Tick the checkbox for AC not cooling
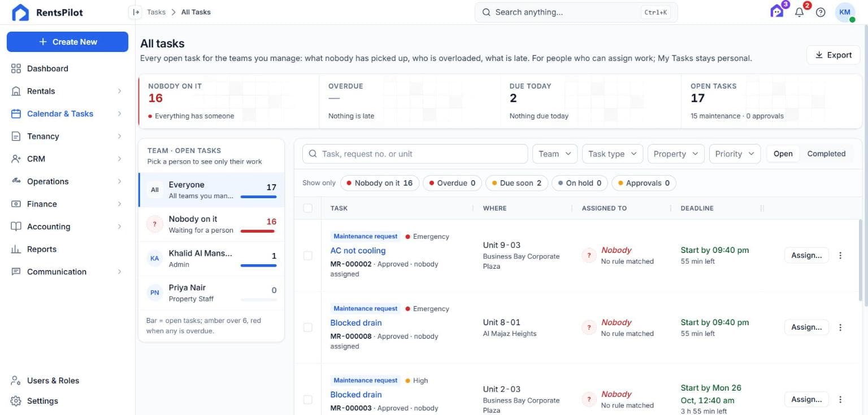Image resolution: width=868 pixels, height=415 pixels. (x=308, y=256)
